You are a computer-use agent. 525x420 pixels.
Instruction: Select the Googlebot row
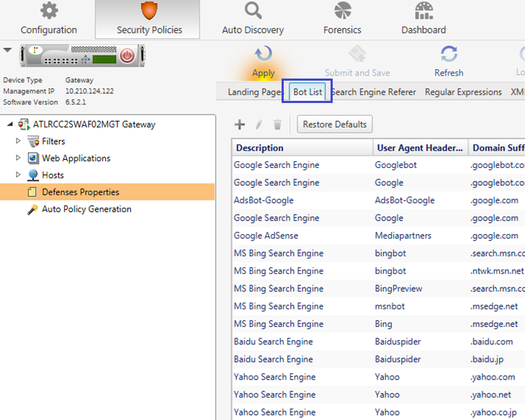(x=378, y=165)
